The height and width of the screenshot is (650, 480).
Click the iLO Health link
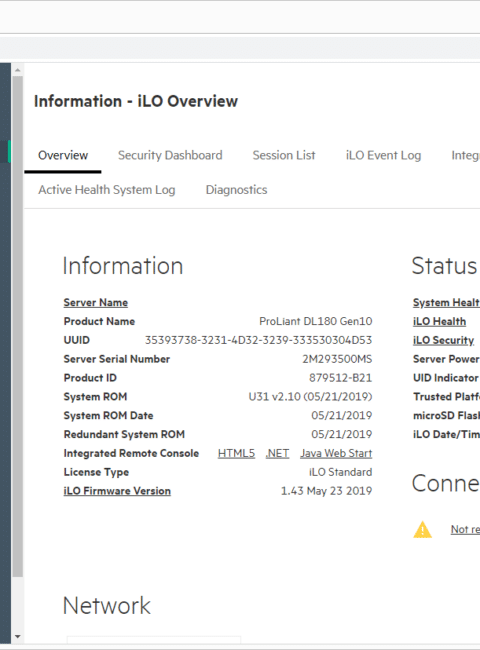439,321
